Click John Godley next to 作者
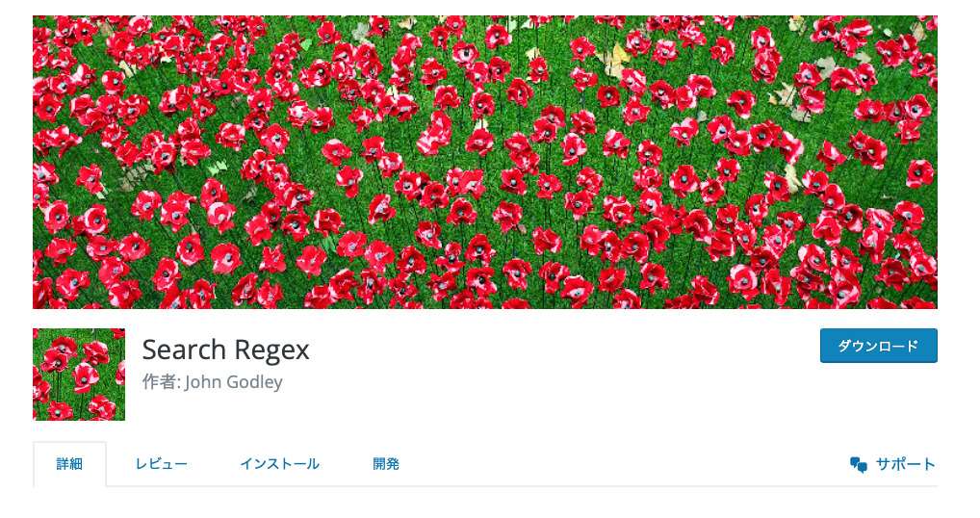This screenshot has width=980, height=518. (x=234, y=382)
